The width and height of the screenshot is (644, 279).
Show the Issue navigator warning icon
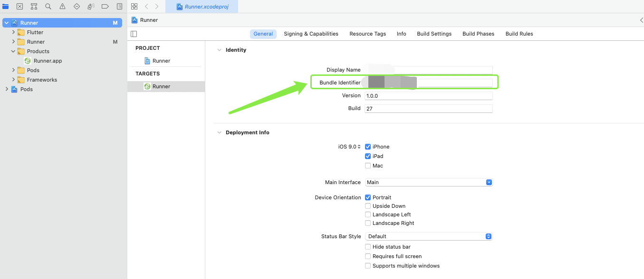62,7
